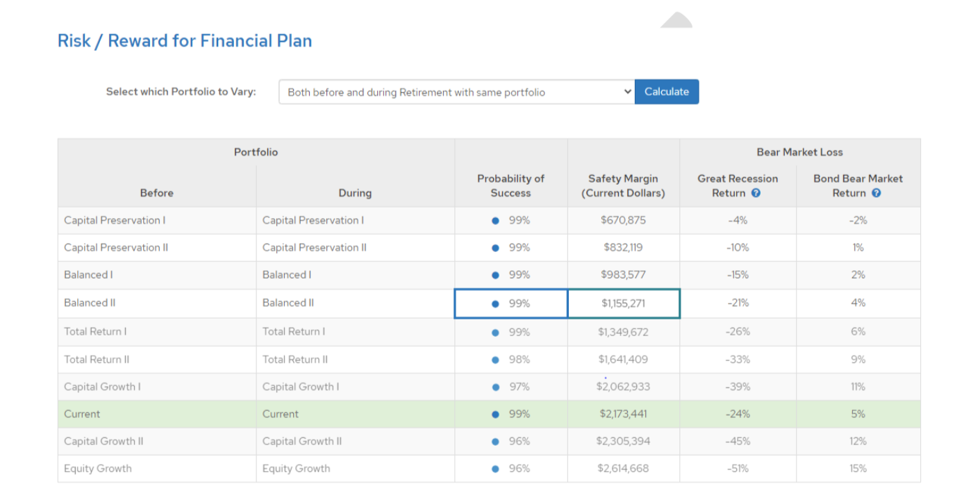980x493 pixels.
Task: Click the Current portfolio row's Before cell
Action: [x=82, y=414]
